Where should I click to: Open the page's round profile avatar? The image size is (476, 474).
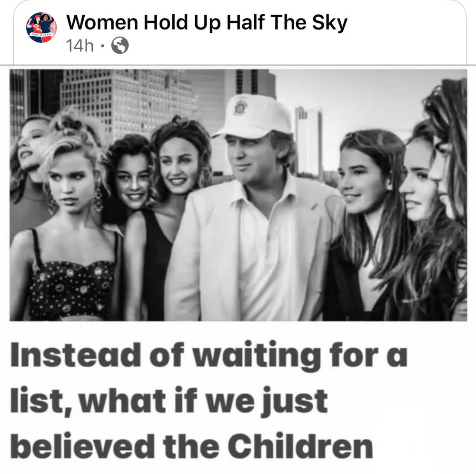[x=41, y=28]
